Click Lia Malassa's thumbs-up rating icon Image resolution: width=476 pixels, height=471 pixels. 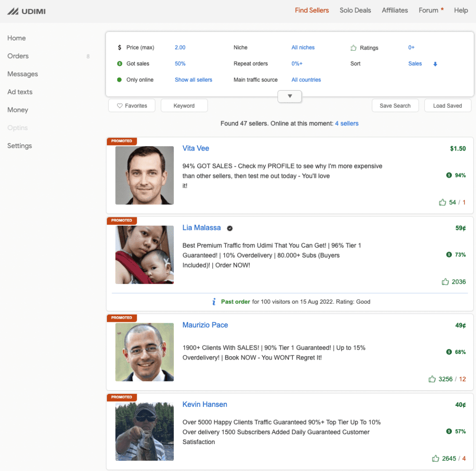click(x=445, y=282)
